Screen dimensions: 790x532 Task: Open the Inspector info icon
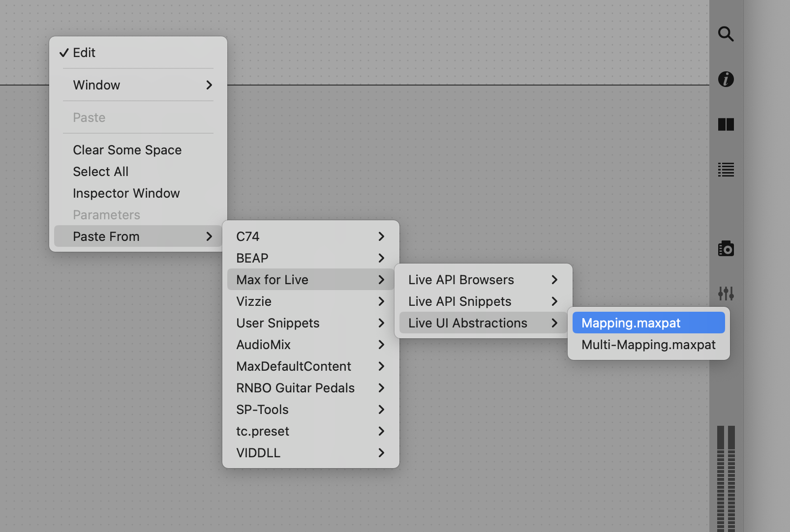(726, 79)
